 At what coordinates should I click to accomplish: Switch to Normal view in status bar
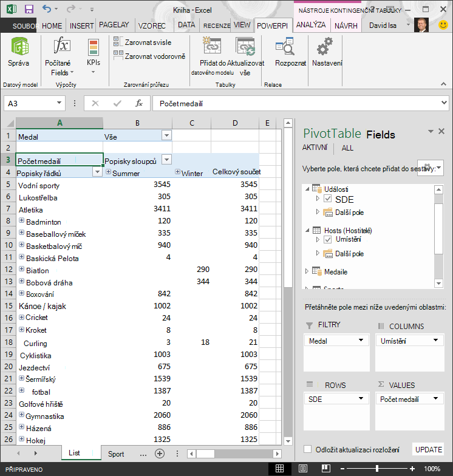pos(279,469)
